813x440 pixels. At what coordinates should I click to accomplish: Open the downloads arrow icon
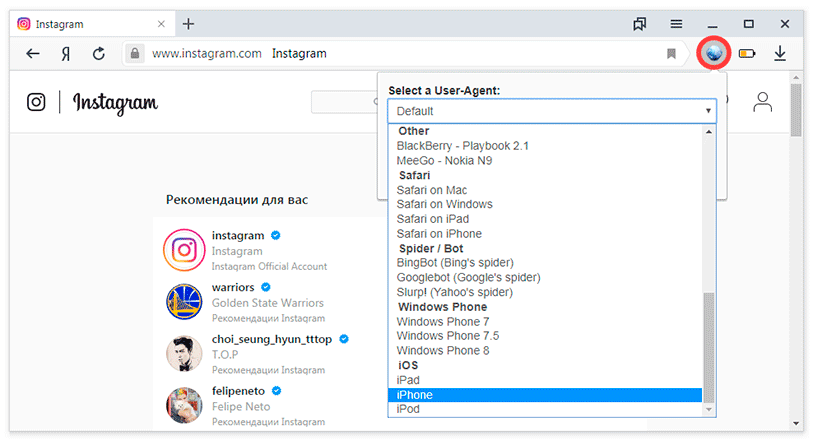pyautogui.click(x=780, y=54)
